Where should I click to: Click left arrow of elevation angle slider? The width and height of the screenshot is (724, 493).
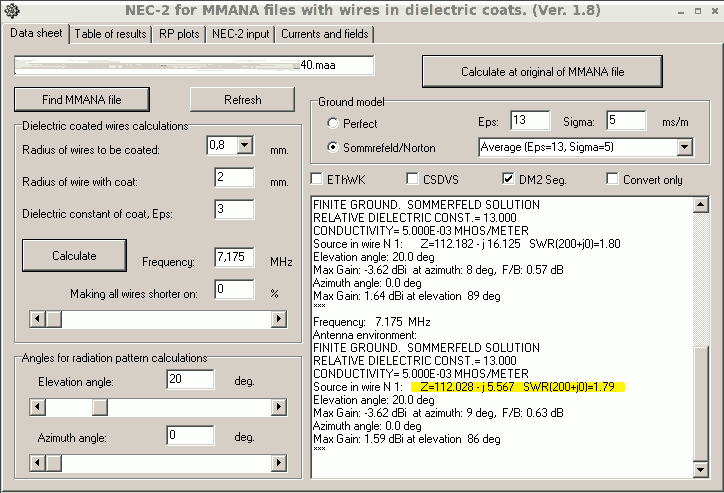38,407
